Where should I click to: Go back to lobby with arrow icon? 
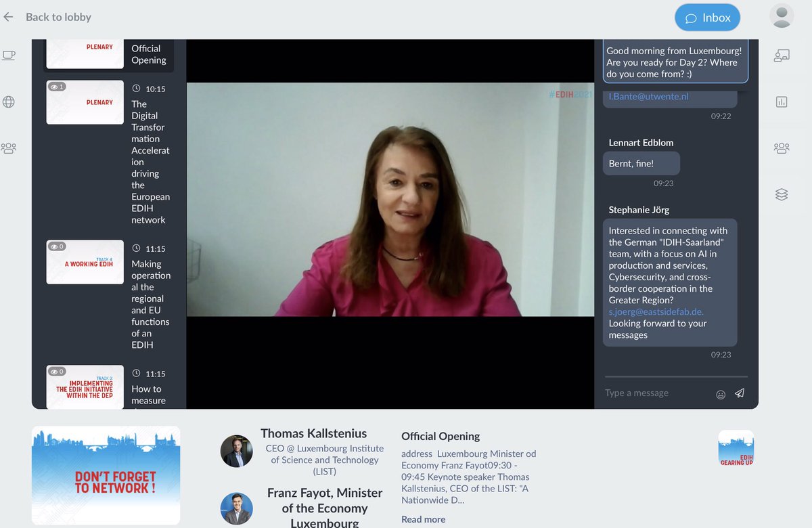click(8, 17)
